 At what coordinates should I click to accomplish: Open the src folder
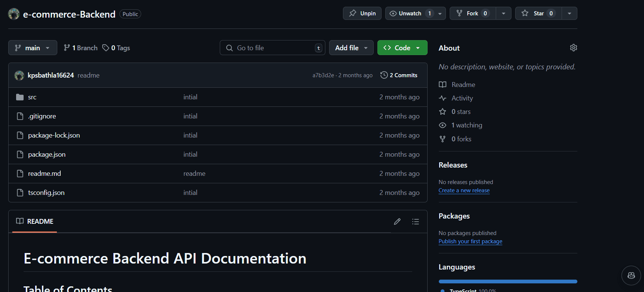(x=32, y=97)
